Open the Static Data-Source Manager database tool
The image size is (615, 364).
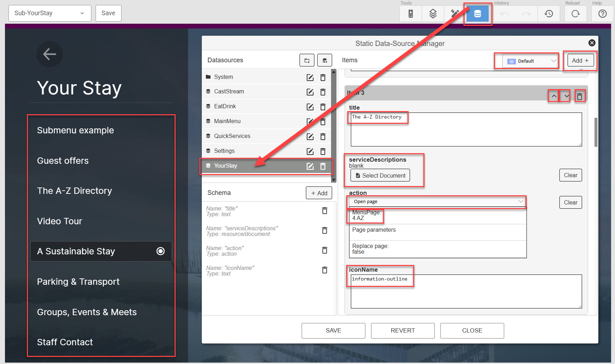coord(477,14)
